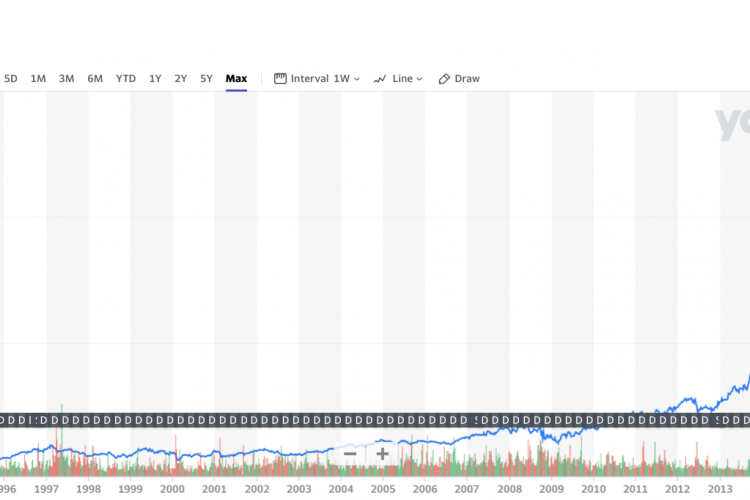Click the first split marker after 2007
The image size is (750, 500).
coord(478,420)
